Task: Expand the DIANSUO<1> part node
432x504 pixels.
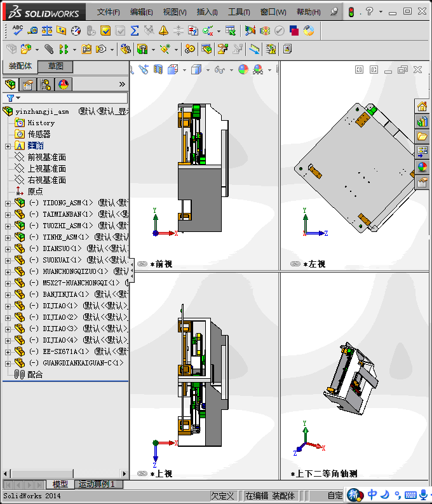Action: [8, 249]
